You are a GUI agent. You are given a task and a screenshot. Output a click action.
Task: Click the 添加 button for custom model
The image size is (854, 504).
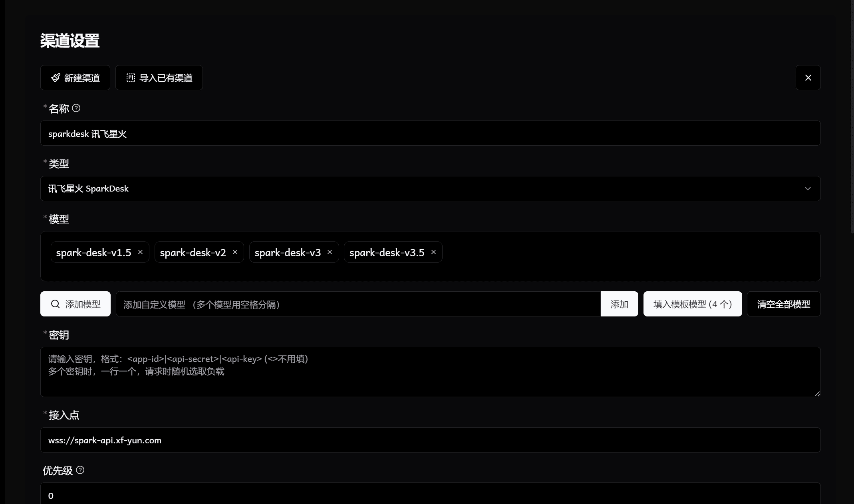point(619,304)
